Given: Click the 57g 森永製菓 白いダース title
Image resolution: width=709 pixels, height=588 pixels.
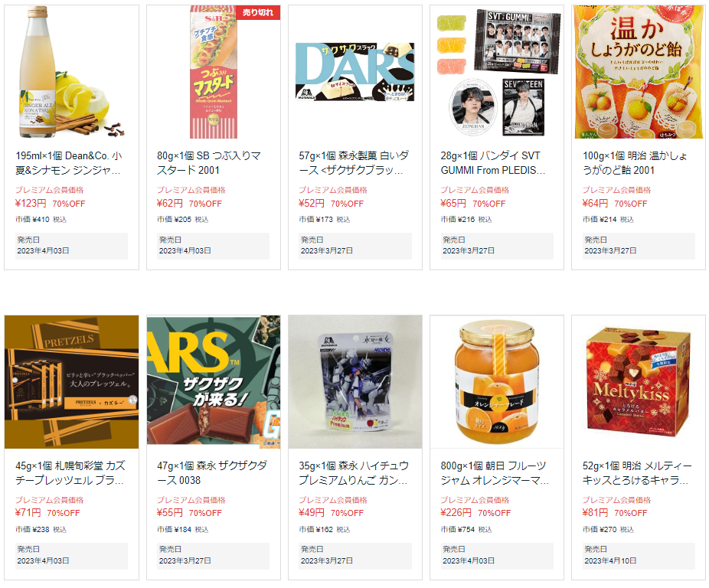Looking at the screenshot, I should 354,163.
